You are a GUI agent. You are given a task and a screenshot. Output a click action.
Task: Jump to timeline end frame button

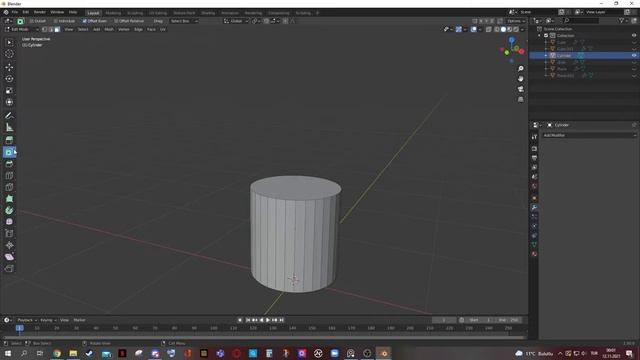point(281,320)
